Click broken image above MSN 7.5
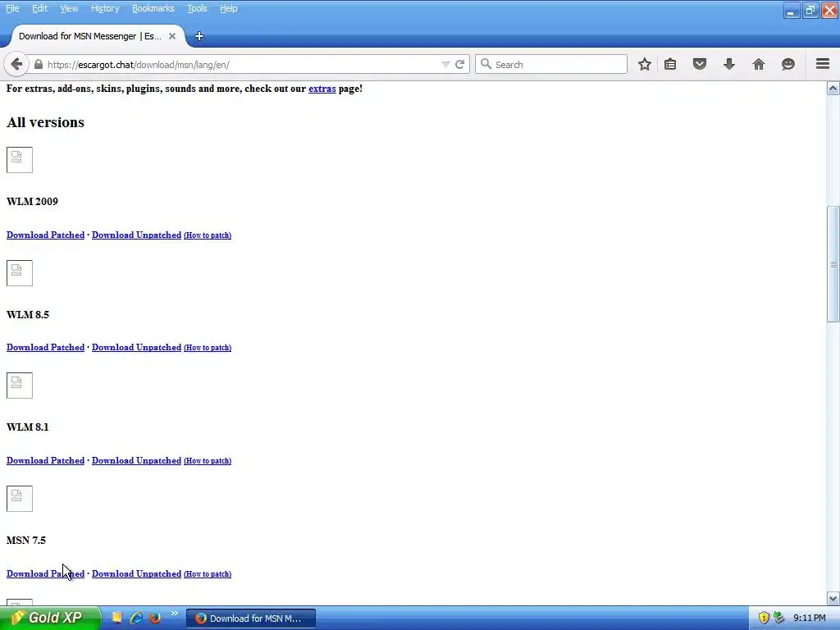 point(20,498)
